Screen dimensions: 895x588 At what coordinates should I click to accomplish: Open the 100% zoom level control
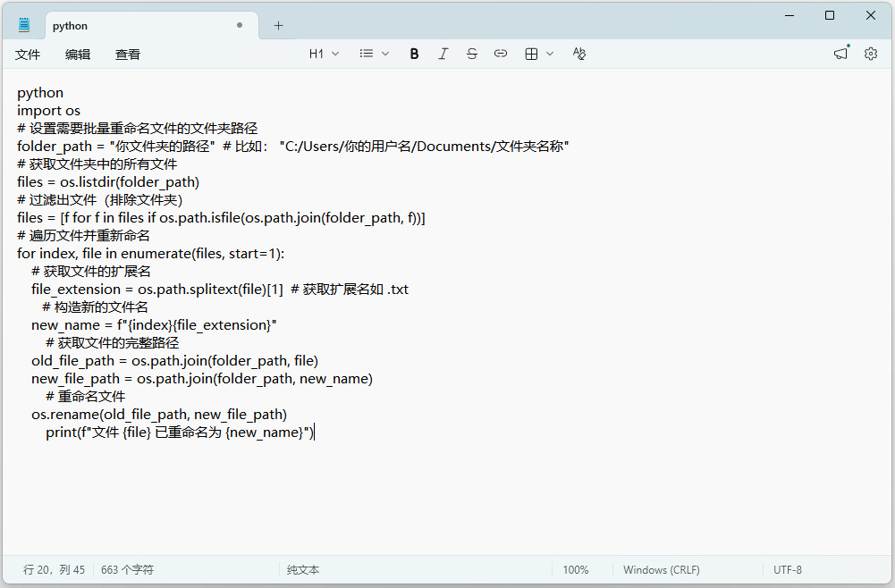coord(576,570)
